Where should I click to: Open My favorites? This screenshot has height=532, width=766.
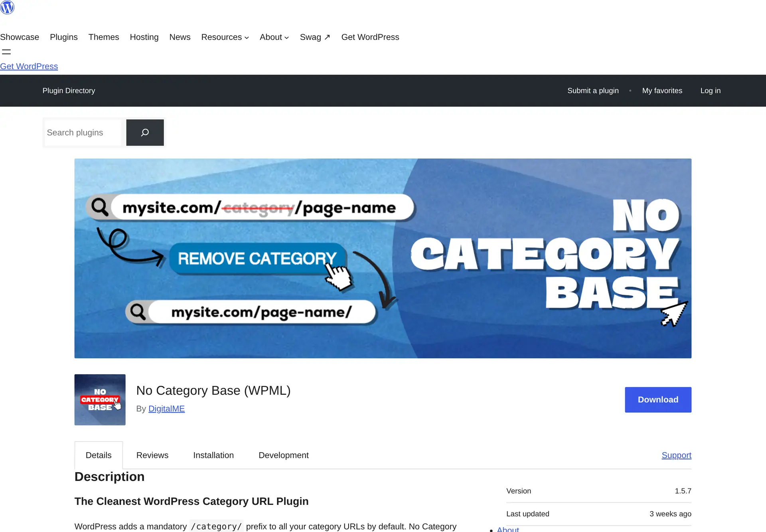[662, 91]
